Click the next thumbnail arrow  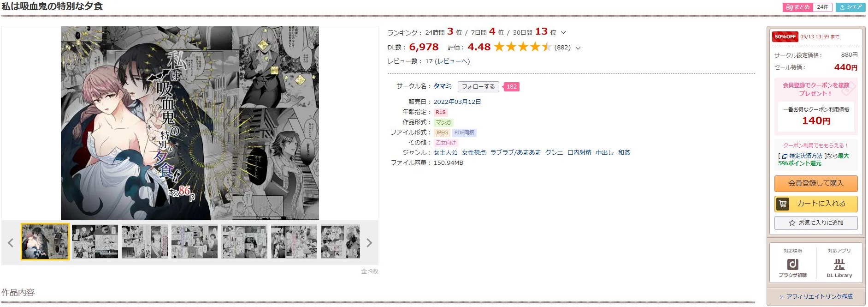pos(369,243)
